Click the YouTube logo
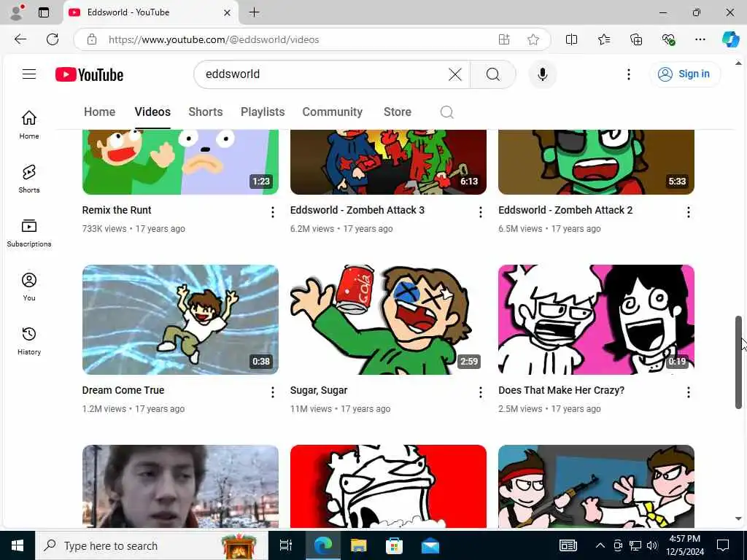This screenshot has width=747, height=560. [x=90, y=75]
